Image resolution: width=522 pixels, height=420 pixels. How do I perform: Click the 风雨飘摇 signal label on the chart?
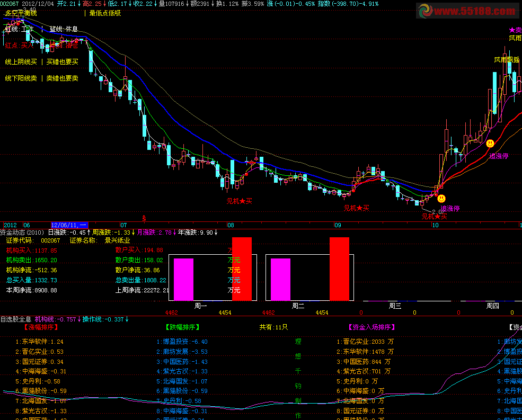pyautogui.click(x=507, y=60)
